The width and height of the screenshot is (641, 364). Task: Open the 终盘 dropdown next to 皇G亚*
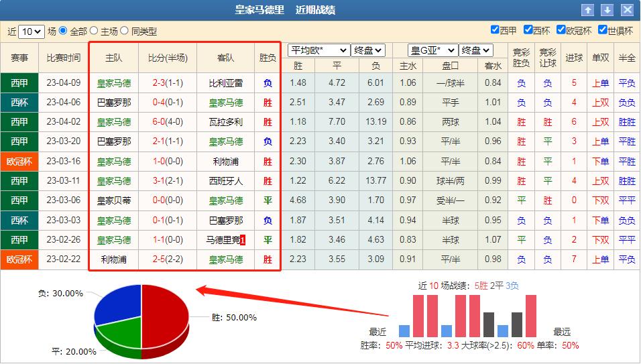(x=476, y=50)
